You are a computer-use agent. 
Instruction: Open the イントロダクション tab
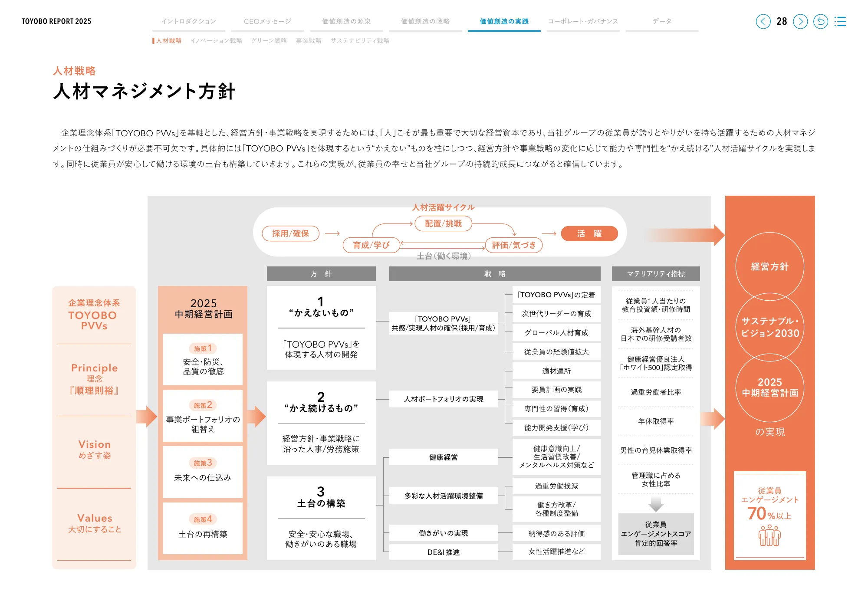(188, 21)
